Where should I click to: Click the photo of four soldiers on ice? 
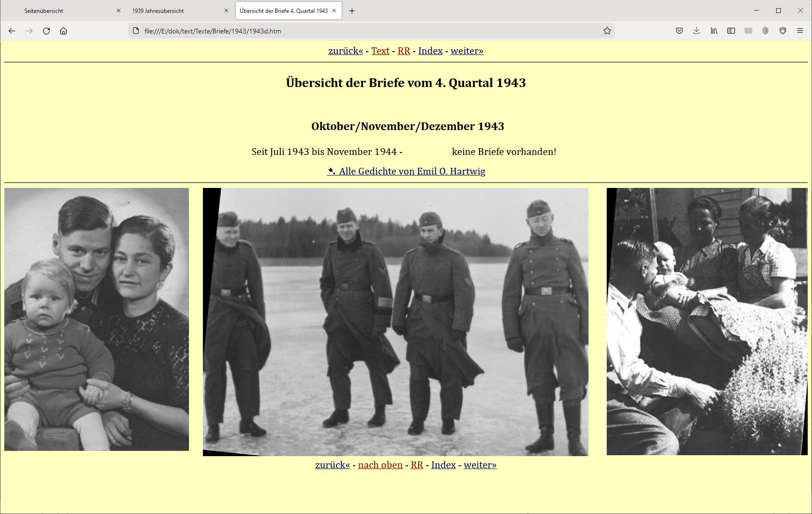(x=395, y=322)
